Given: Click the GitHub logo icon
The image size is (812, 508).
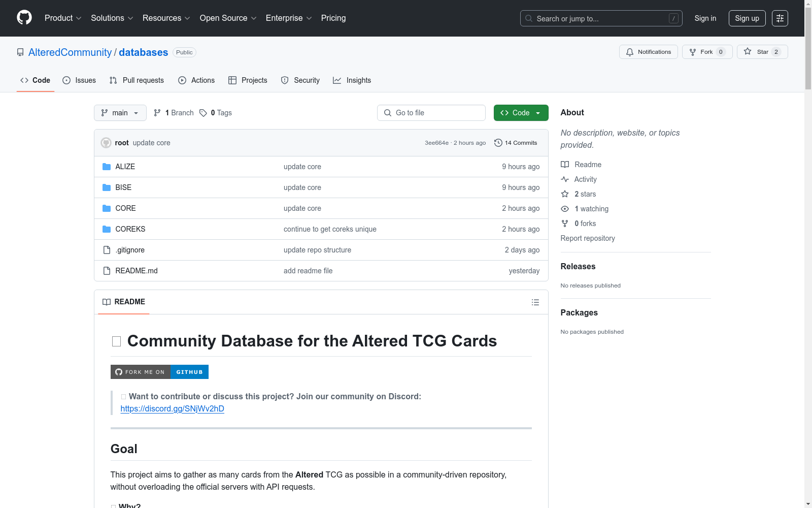Looking at the screenshot, I should pos(24,18).
